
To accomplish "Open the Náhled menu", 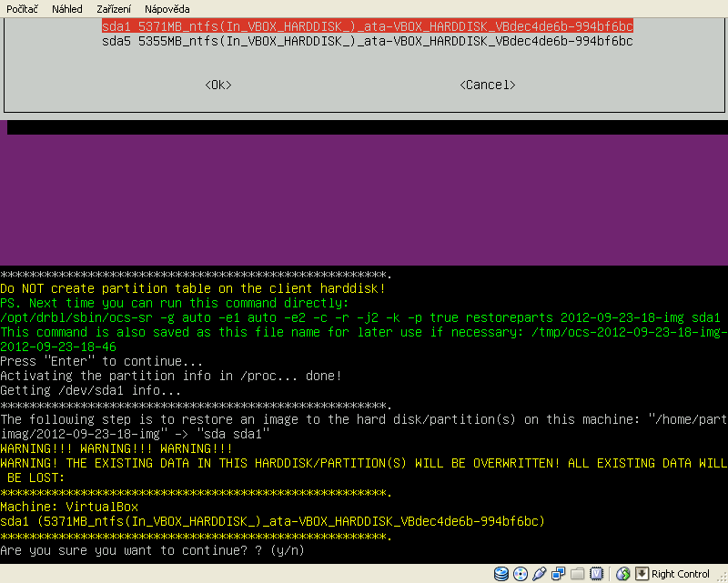I will pyautogui.click(x=66, y=8).
